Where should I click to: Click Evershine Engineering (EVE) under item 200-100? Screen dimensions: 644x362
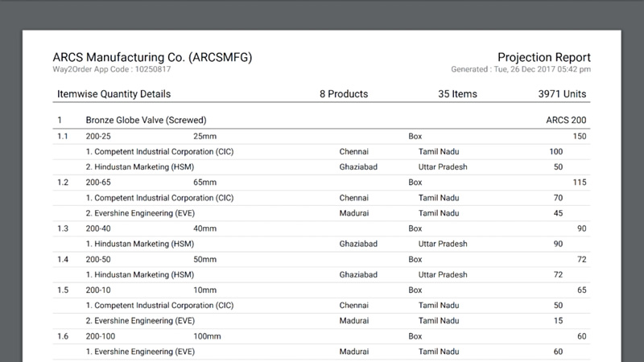pyautogui.click(x=140, y=352)
